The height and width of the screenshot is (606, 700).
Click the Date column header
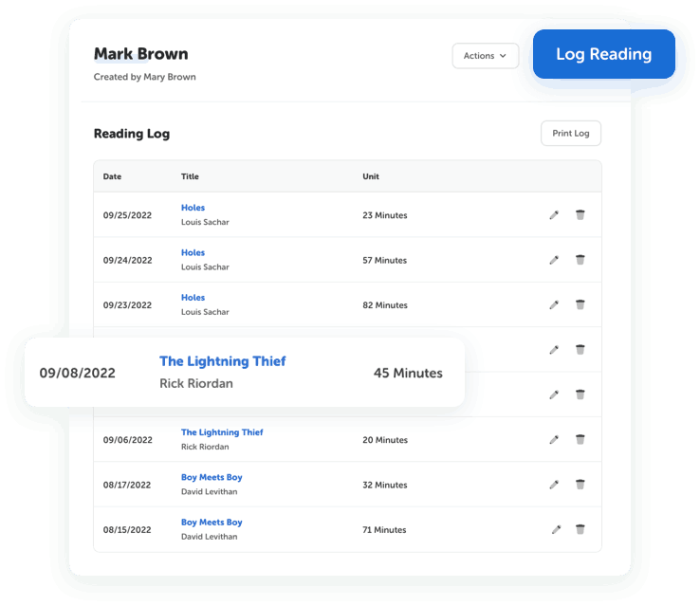click(112, 176)
